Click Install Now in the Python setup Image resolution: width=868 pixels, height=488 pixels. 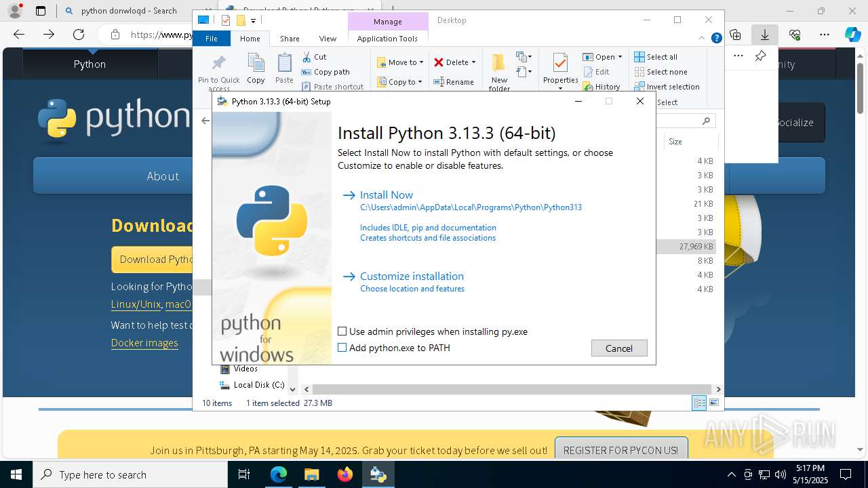pyautogui.click(x=387, y=195)
